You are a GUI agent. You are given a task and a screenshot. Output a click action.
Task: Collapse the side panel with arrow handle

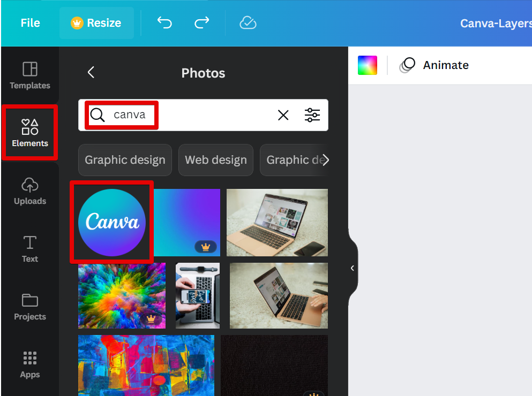[x=353, y=268]
